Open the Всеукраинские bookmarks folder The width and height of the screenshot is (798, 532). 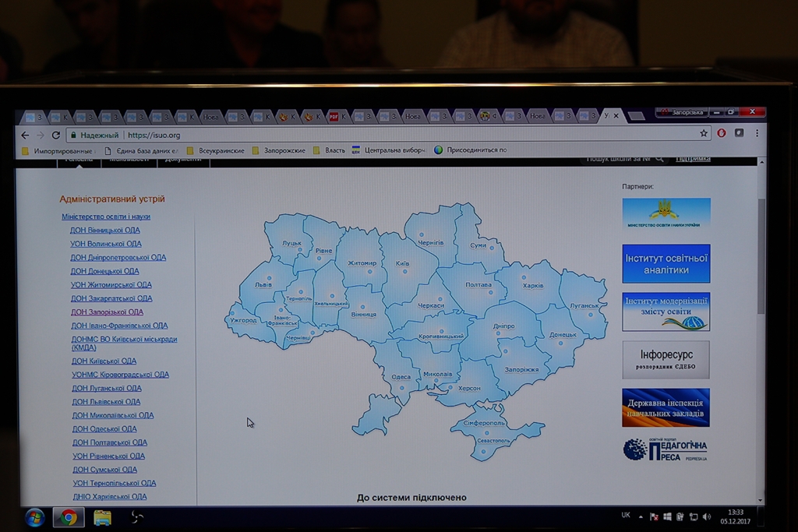coord(216,150)
